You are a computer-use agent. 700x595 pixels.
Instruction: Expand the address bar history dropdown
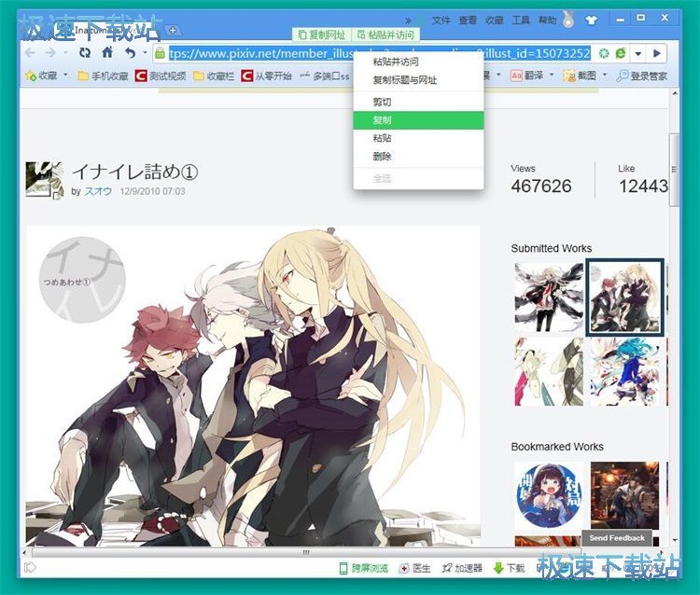(638, 53)
